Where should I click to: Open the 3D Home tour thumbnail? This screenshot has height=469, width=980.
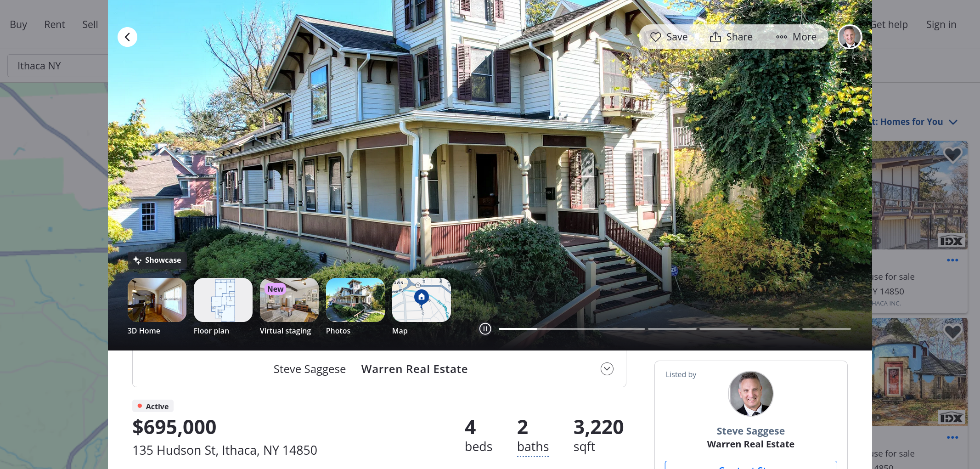(157, 300)
